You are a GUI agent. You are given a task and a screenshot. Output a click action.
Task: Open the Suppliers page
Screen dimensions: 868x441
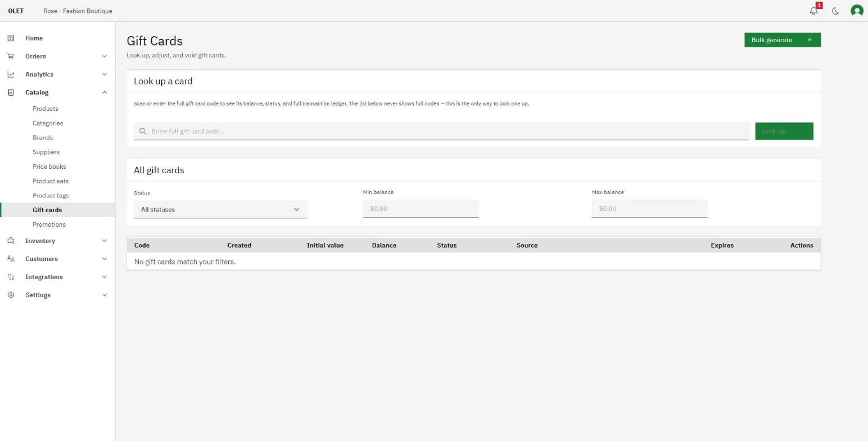click(46, 152)
